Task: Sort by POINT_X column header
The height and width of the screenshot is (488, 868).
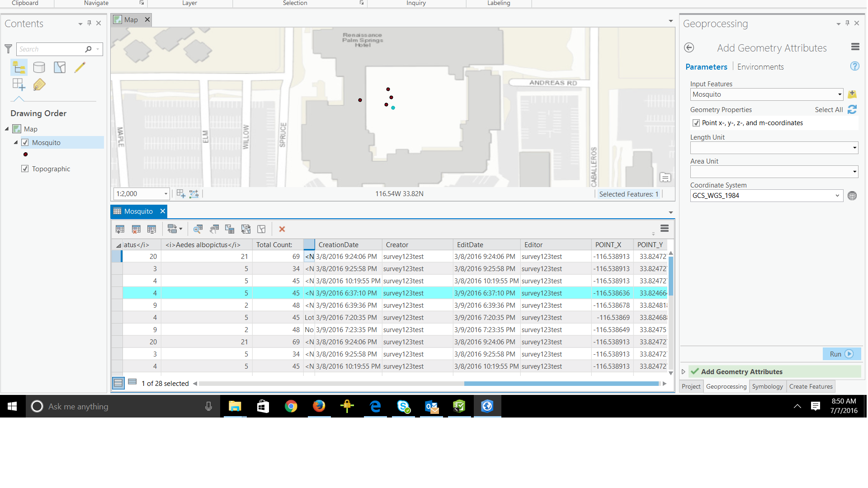Action: (608, 245)
